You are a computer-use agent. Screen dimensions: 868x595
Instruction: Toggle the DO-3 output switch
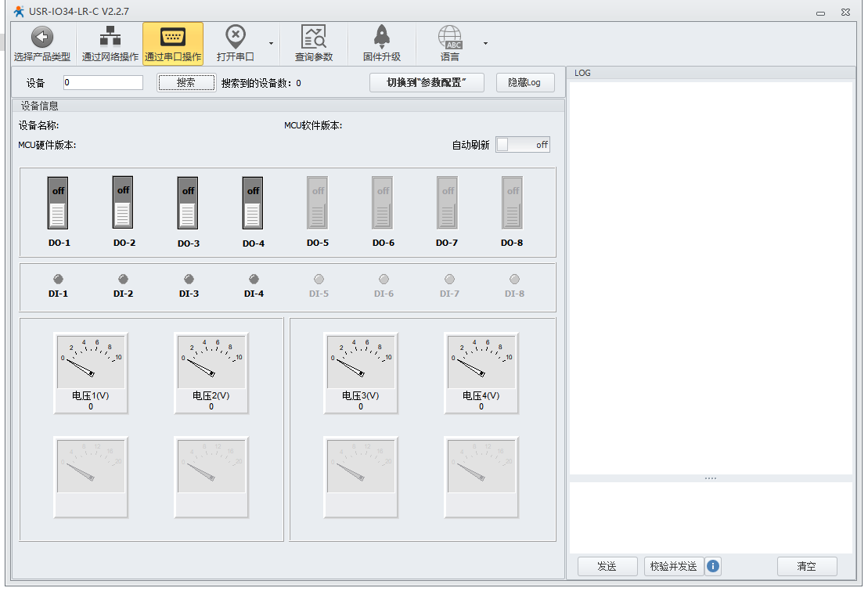pos(188,204)
